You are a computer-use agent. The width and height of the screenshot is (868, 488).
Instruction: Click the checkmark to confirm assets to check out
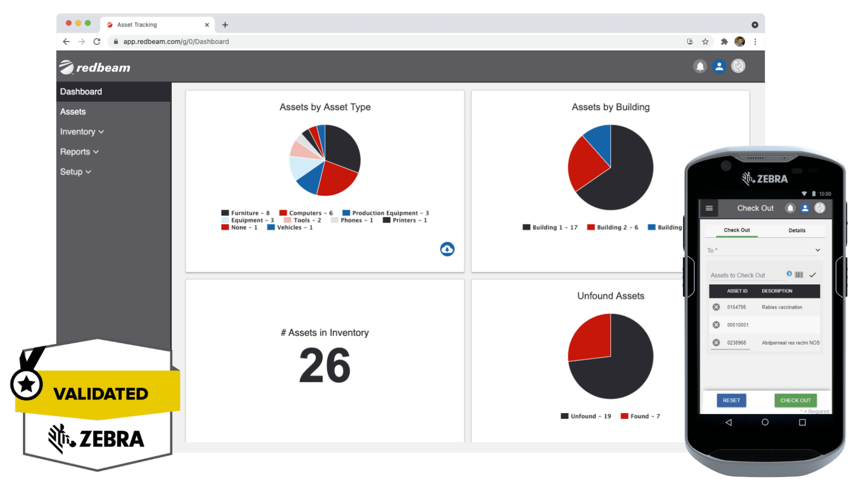pyautogui.click(x=813, y=274)
